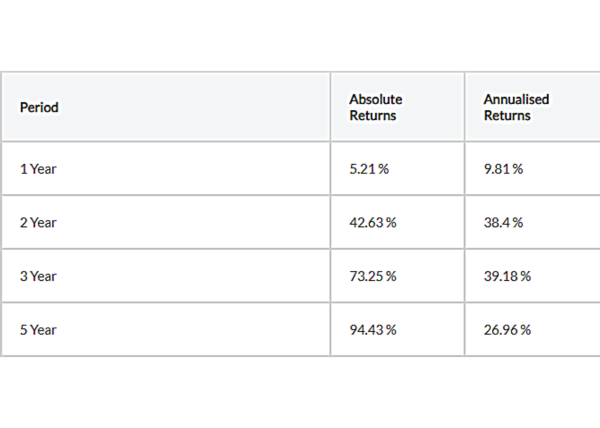Click the 73.25 absolute return value
Screen dimensions: 600x428
pyautogui.click(x=366, y=275)
